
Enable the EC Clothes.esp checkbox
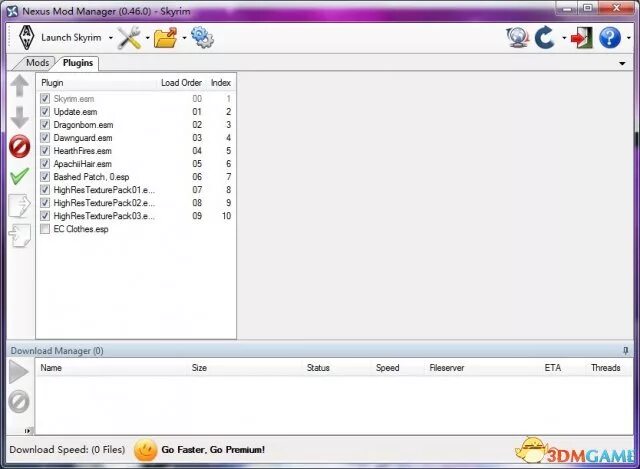point(45,229)
